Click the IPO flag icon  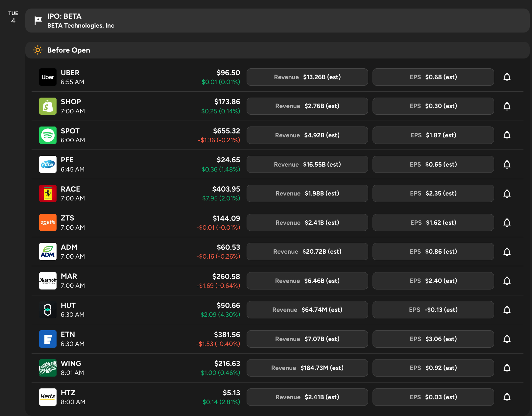coord(38,21)
